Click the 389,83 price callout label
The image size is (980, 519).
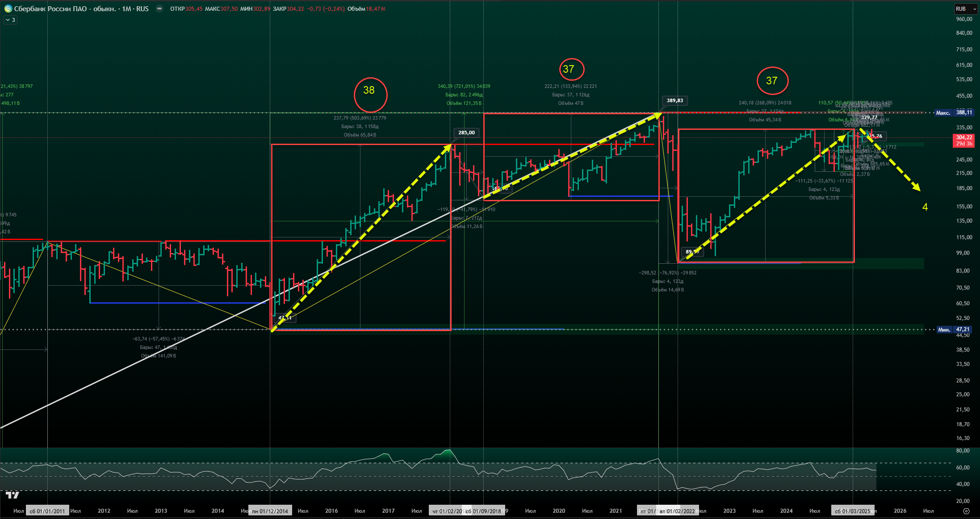[675, 100]
